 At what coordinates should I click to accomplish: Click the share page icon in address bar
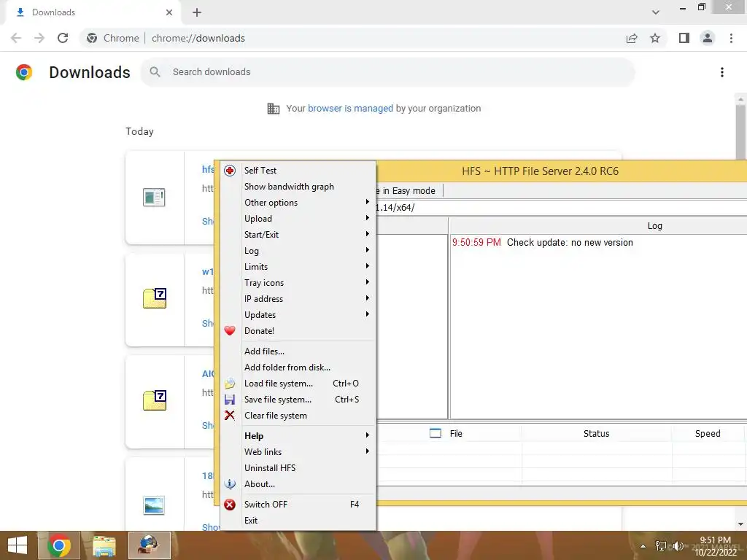(632, 38)
